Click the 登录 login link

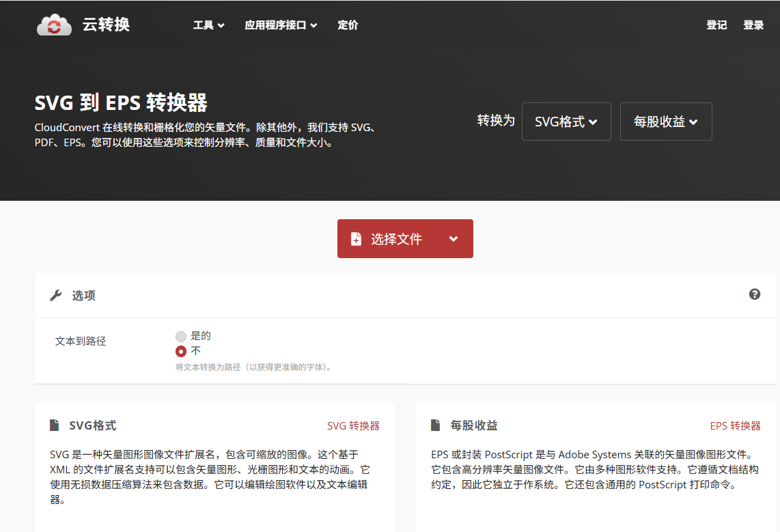tap(753, 25)
